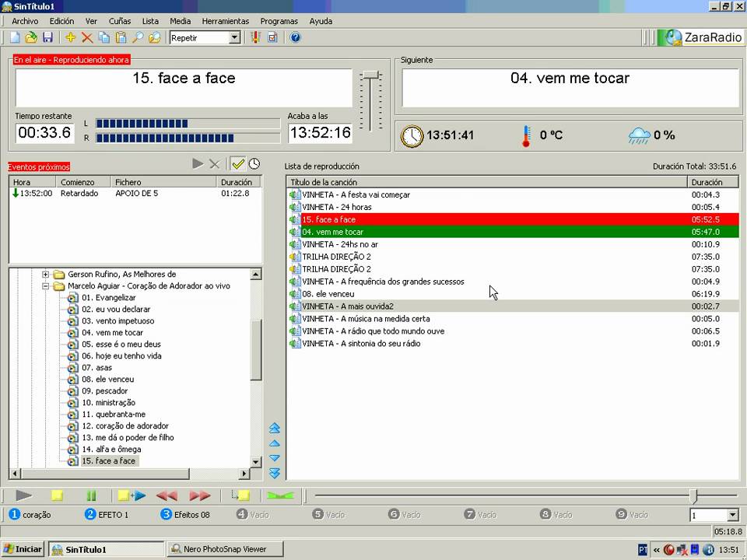Toggle the clock icon in Eventos próximos panel
The width and height of the screenshot is (747, 560).
(x=254, y=163)
